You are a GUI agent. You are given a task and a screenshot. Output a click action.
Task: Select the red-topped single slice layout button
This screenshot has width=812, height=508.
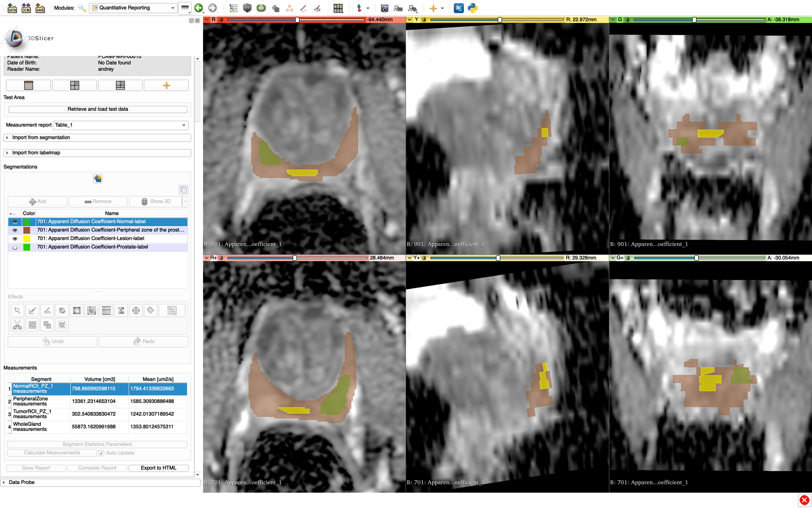click(28, 86)
